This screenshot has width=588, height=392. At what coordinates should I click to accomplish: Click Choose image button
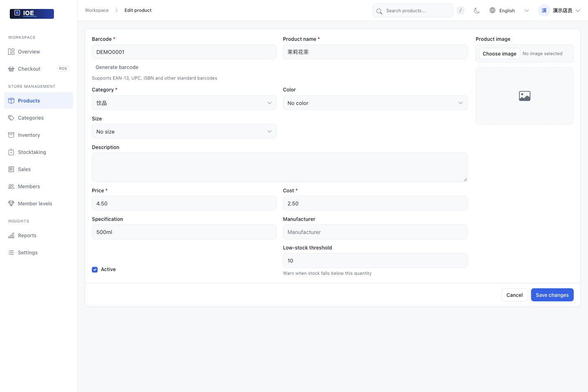click(x=499, y=53)
